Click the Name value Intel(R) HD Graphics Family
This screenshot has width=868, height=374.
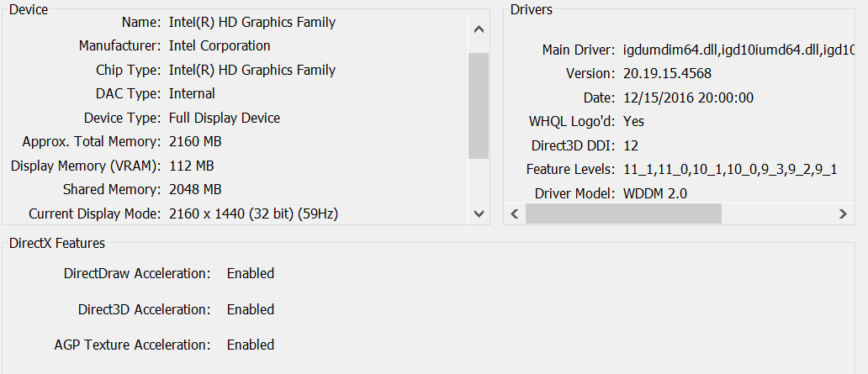pos(251,23)
